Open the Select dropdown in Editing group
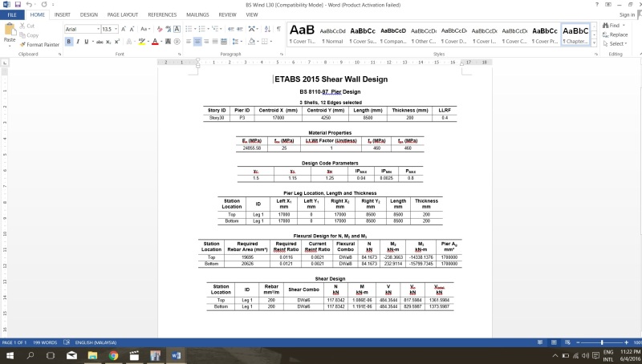The image size is (642, 364). [616, 44]
